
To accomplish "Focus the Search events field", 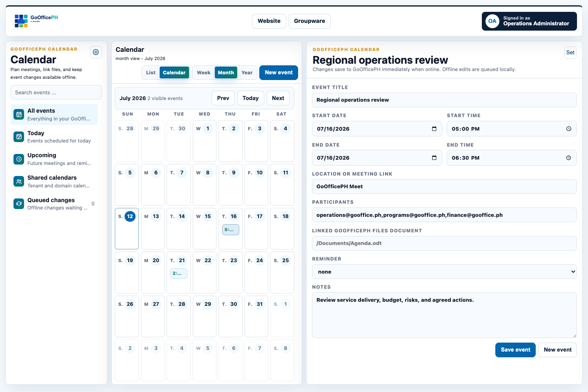I will [x=56, y=92].
